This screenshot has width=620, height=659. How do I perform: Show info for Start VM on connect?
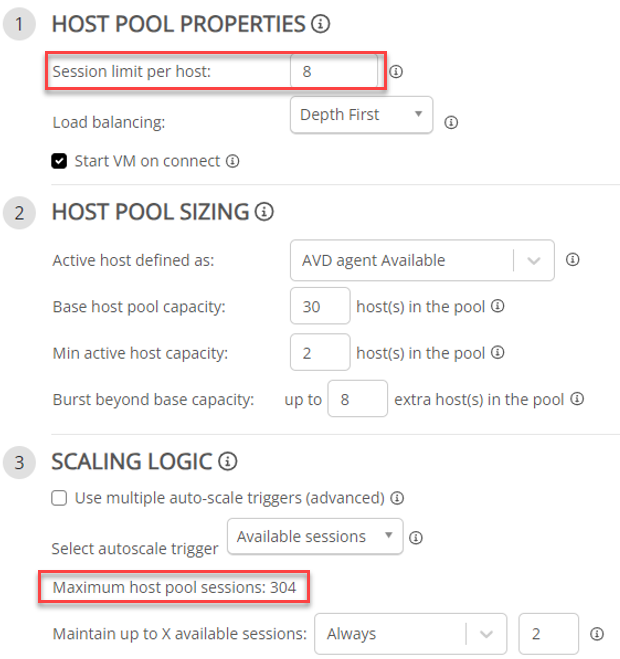232,161
